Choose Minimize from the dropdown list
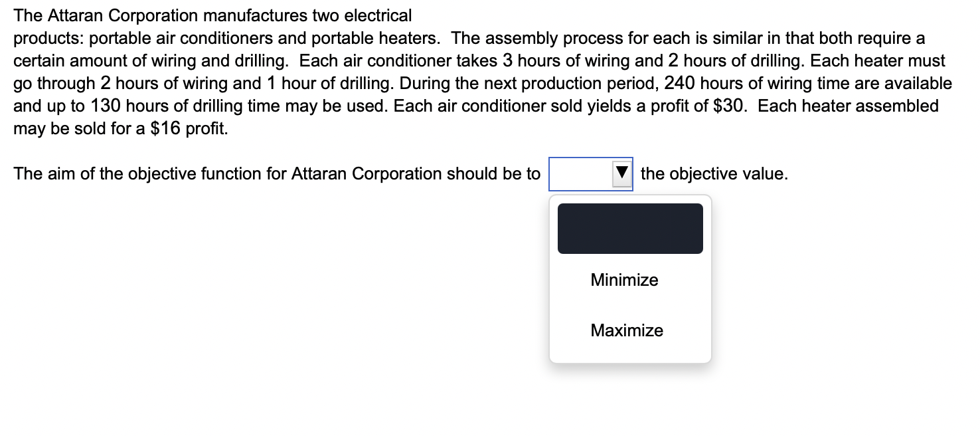Screen dimensions: 980x436 click(623, 280)
